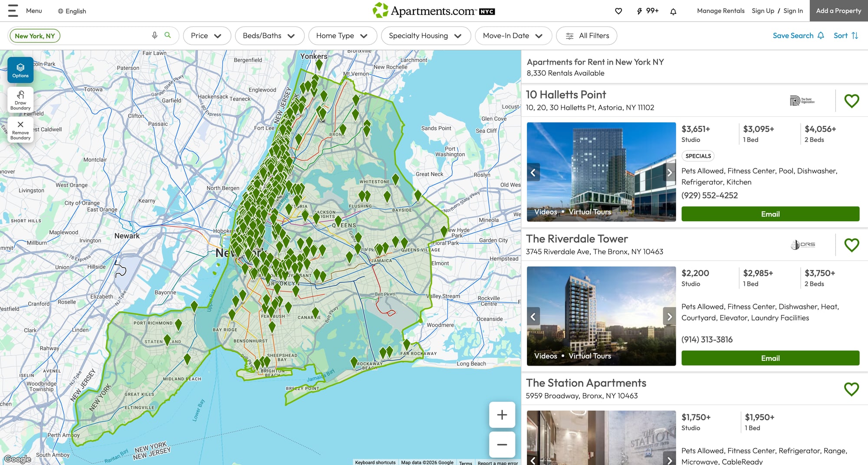This screenshot has height=465, width=868.
Task: Show next photo of Riverdale Tower
Action: pos(669,316)
